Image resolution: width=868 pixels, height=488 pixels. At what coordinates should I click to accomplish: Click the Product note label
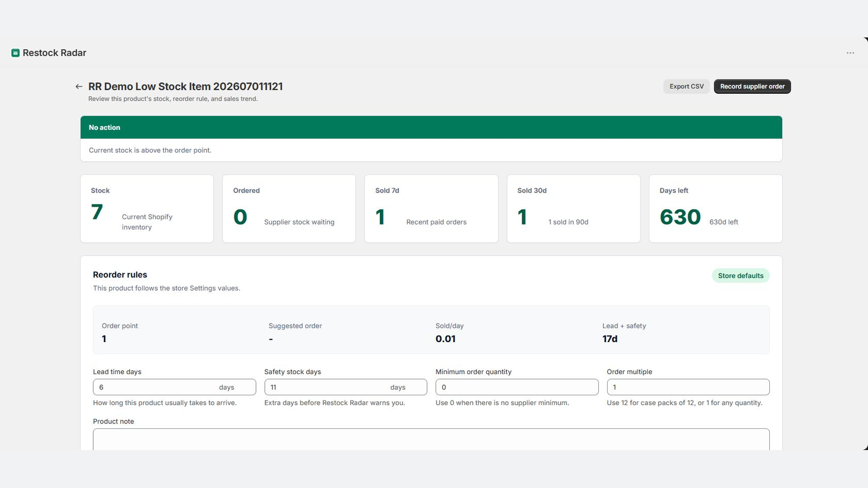[x=113, y=421]
